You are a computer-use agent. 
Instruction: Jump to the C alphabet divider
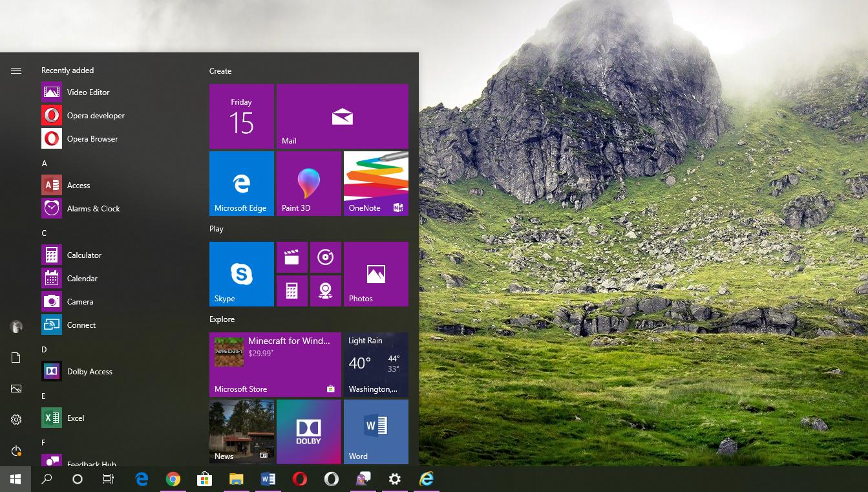click(x=44, y=233)
